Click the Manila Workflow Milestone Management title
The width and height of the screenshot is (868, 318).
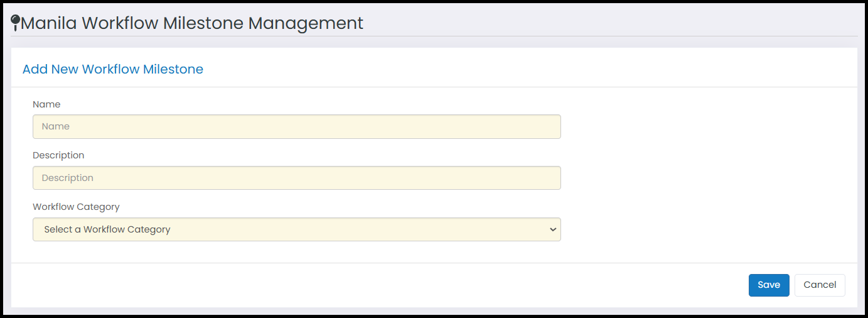click(192, 23)
